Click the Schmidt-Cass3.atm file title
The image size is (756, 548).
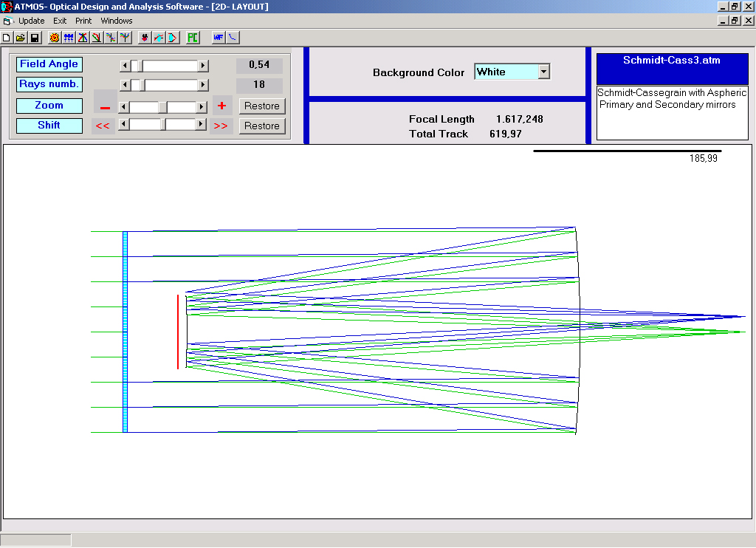[x=672, y=61]
